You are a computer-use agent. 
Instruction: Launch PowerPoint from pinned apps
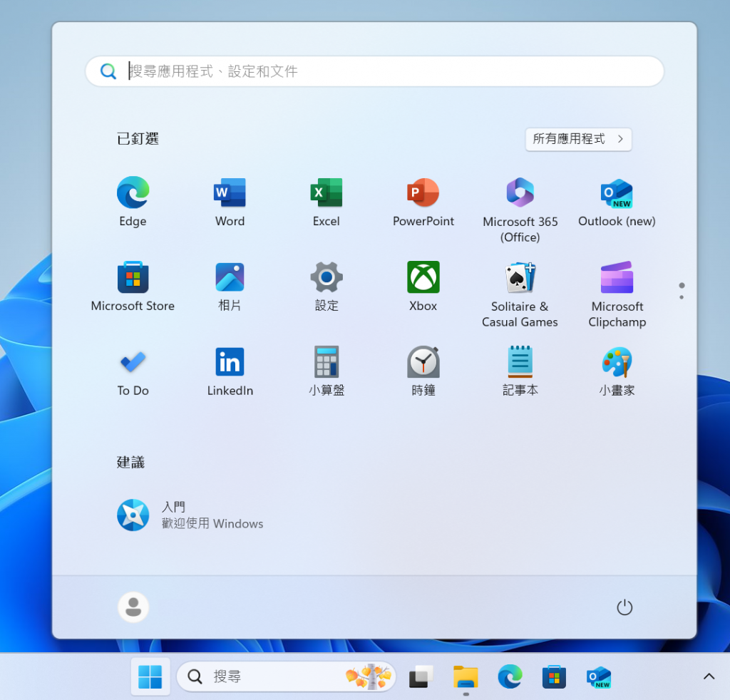coord(423,201)
